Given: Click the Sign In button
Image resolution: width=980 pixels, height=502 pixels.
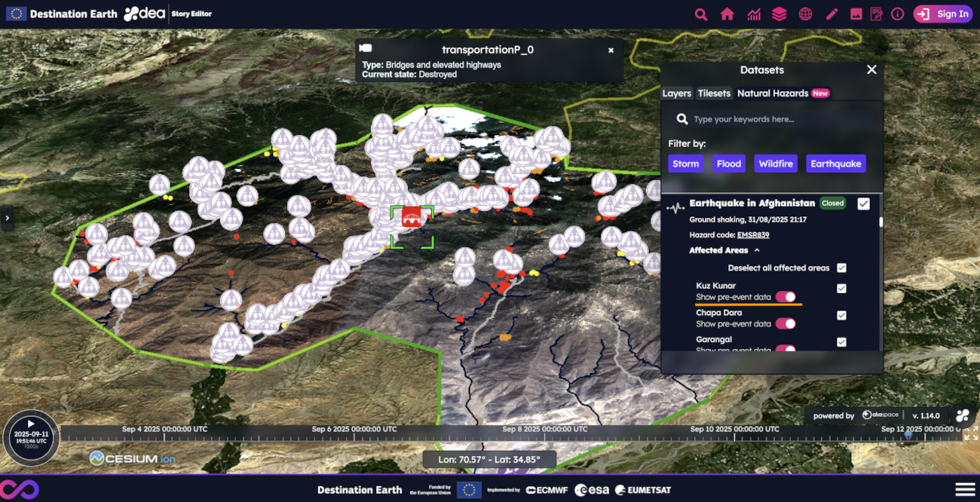Looking at the screenshot, I should click(943, 14).
